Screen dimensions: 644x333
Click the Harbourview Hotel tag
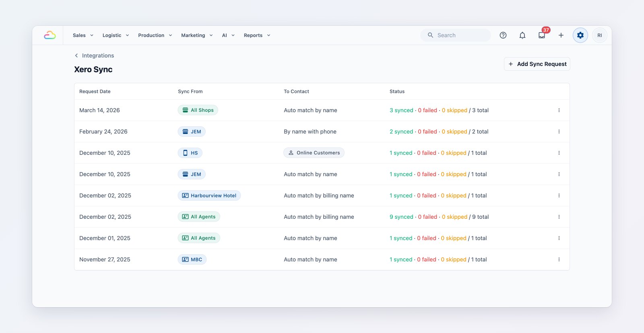coord(209,195)
